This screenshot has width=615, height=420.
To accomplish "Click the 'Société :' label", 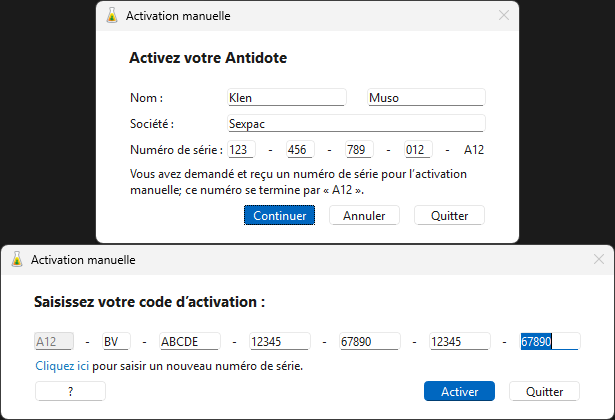I will pos(152,124).
